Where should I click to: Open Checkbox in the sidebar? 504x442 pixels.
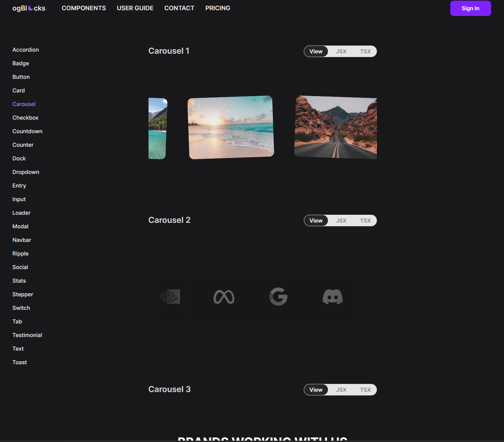coord(25,118)
